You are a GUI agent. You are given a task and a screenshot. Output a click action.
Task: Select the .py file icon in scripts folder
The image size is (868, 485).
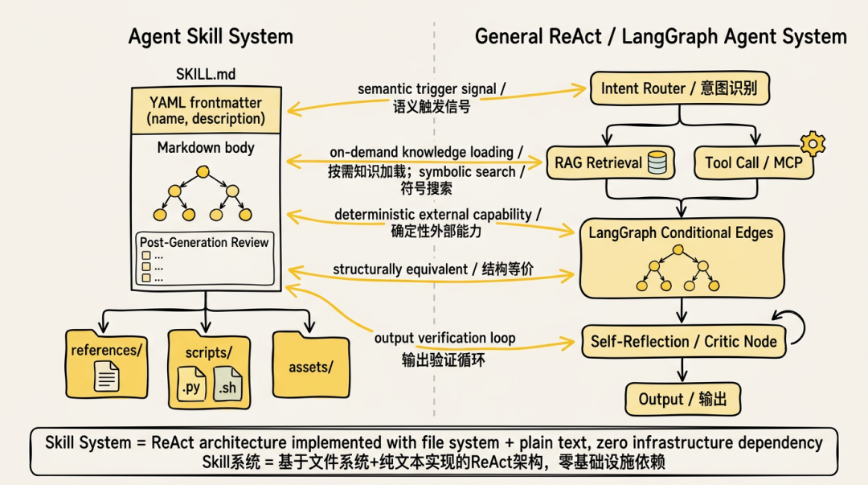[x=191, y=384]
